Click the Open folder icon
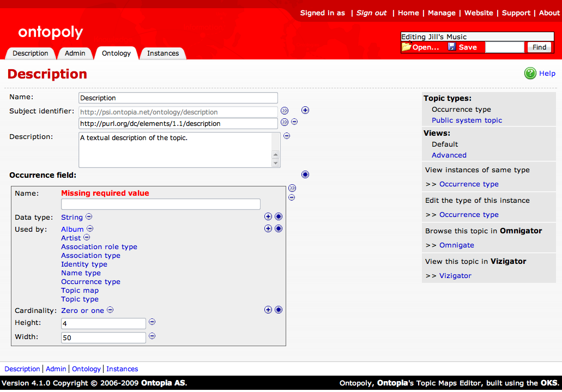Screen dimensions: 562x392 (x=406, y=47)
